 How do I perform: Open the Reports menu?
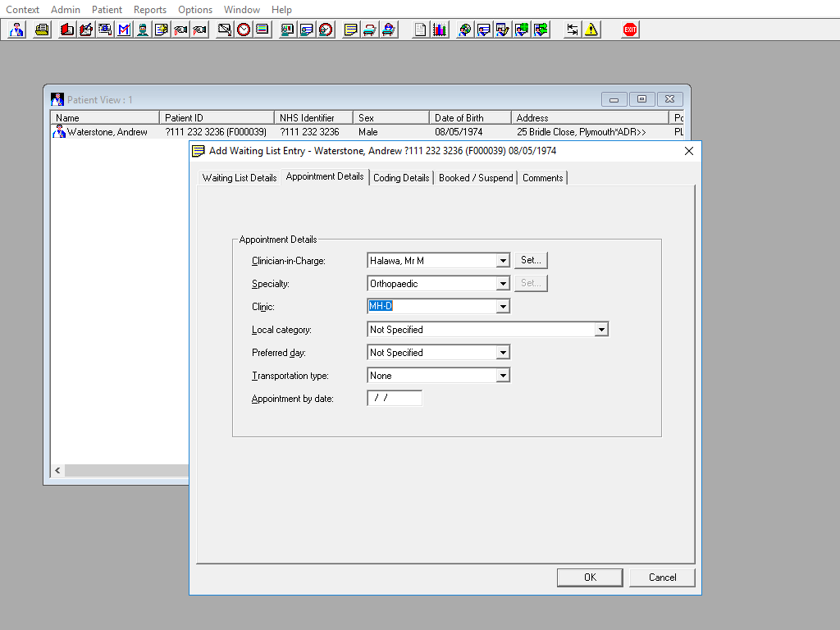[150, 10]
